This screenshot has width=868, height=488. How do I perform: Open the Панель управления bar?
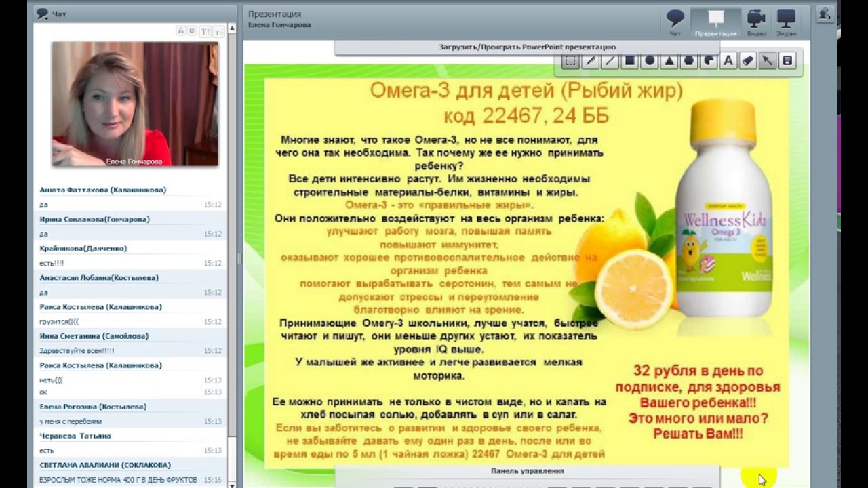[527, 471]
